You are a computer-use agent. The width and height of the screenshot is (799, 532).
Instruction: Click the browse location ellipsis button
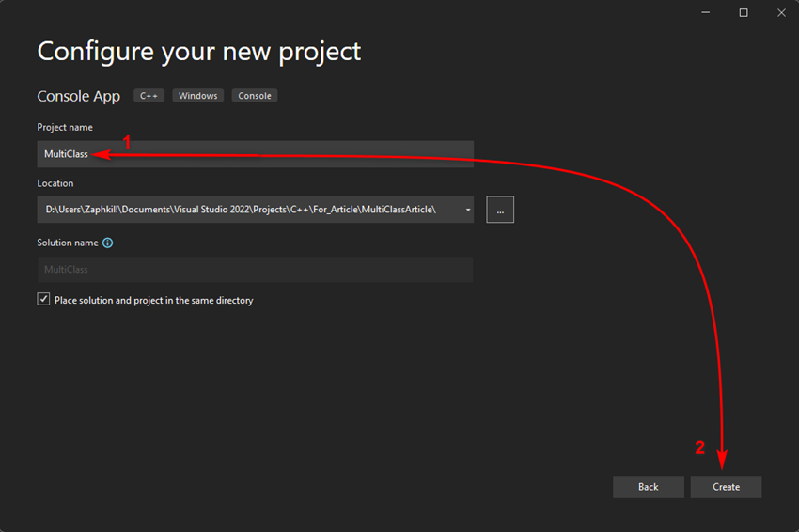500,210
